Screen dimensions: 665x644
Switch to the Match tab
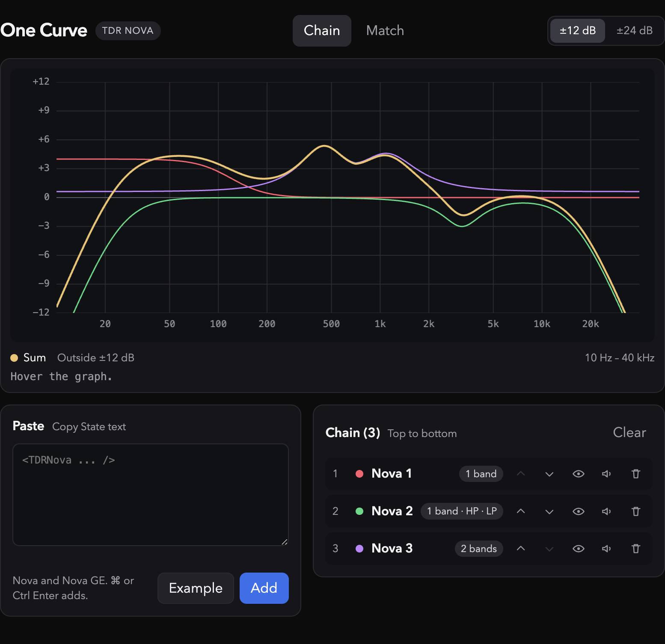click(385, 31)
